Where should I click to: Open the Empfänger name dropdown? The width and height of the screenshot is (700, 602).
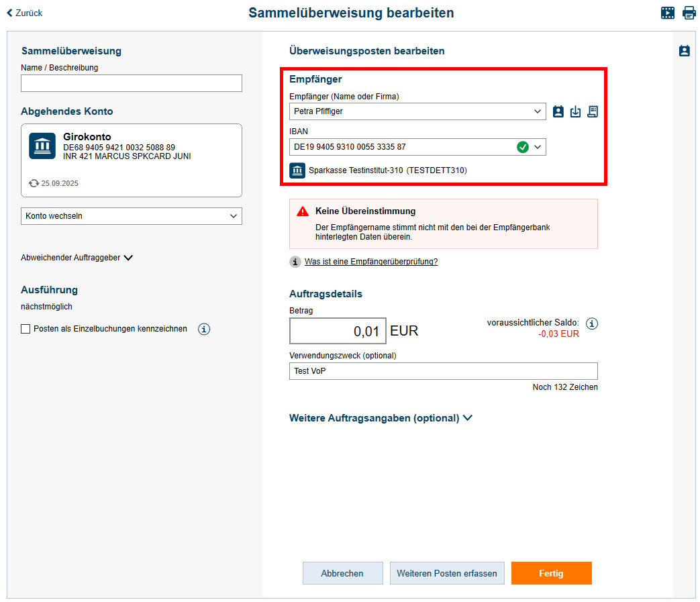coord(537,111)
